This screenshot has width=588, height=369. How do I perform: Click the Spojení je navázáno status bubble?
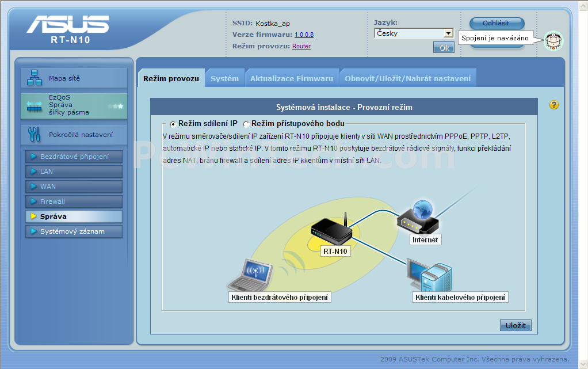pyautogui.click(x=495, y=38)
